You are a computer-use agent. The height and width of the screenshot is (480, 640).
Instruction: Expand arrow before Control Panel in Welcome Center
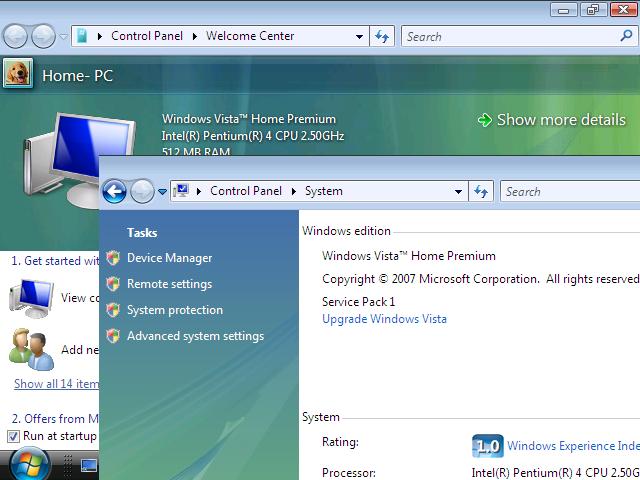(100, 36)
